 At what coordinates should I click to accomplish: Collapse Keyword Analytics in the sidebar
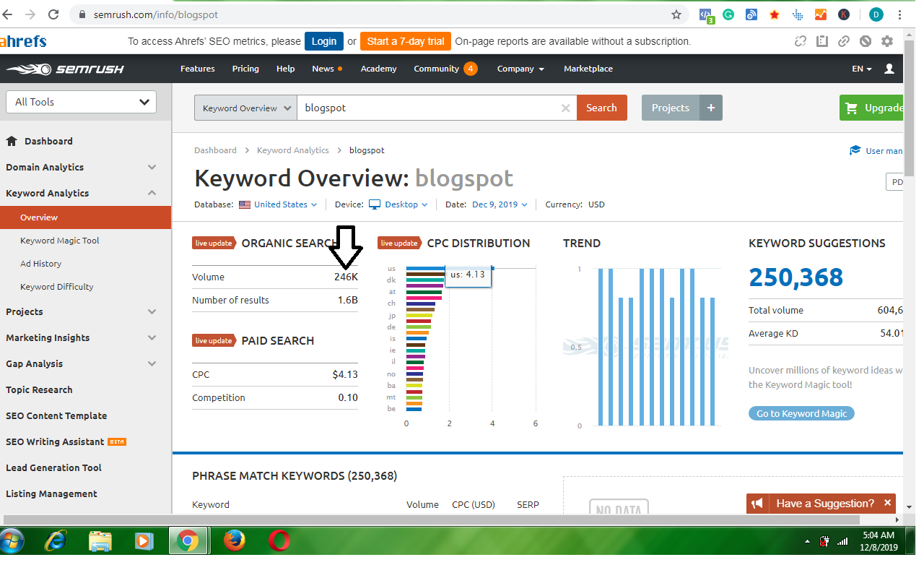tap(152, 193)
